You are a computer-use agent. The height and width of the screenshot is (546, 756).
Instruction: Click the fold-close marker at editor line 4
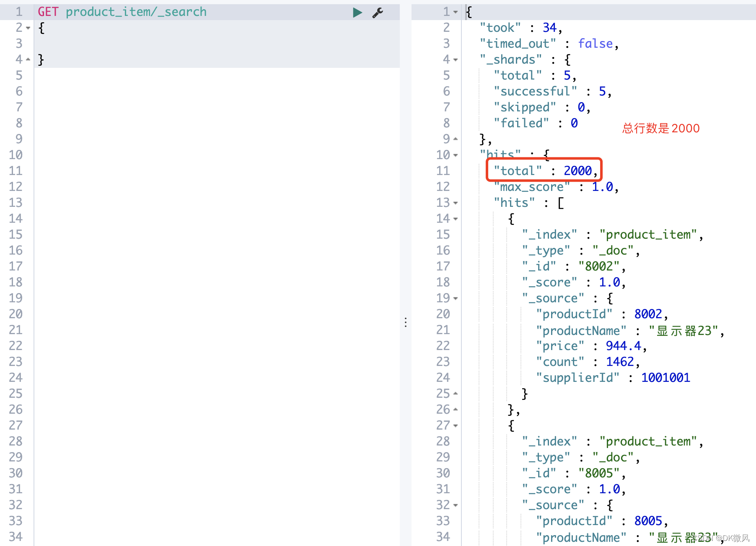(28, 59)
